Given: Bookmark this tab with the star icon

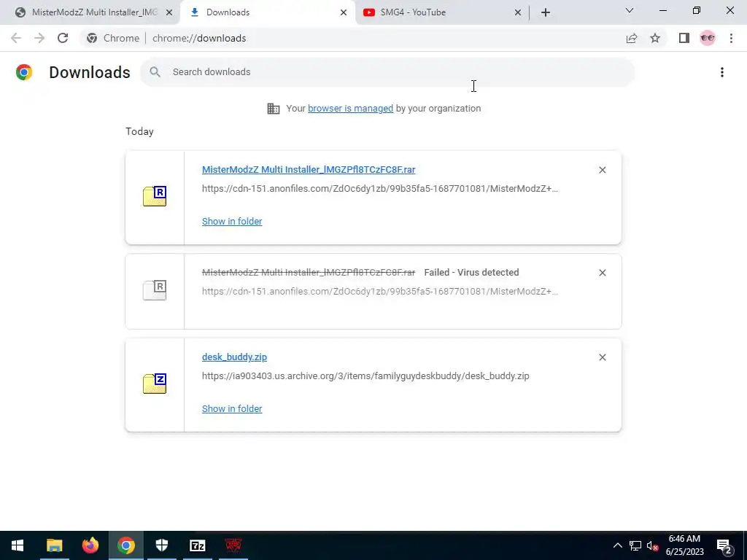Looking at the screenshot, I should 655,38.
